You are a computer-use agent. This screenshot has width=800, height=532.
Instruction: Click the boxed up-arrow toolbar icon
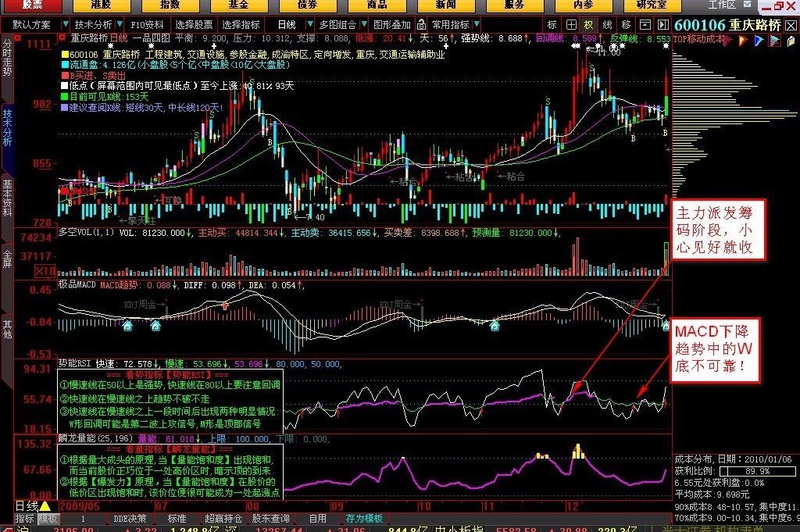645,25
